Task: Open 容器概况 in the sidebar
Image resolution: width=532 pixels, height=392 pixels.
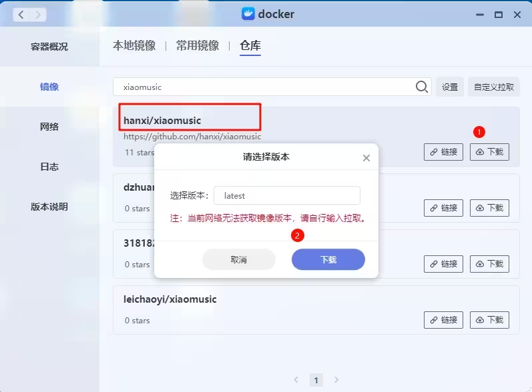Action: coord(49,47)
